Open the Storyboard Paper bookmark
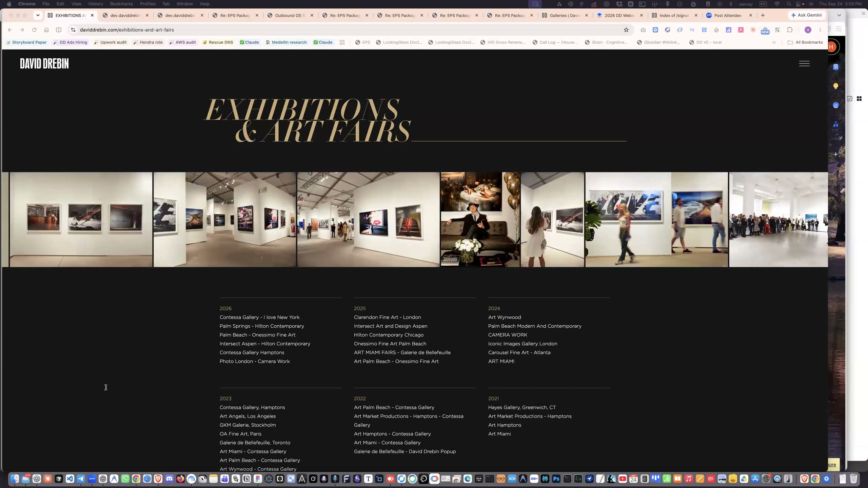This screenshot has width=868, height=488. (x=26, y=42)
